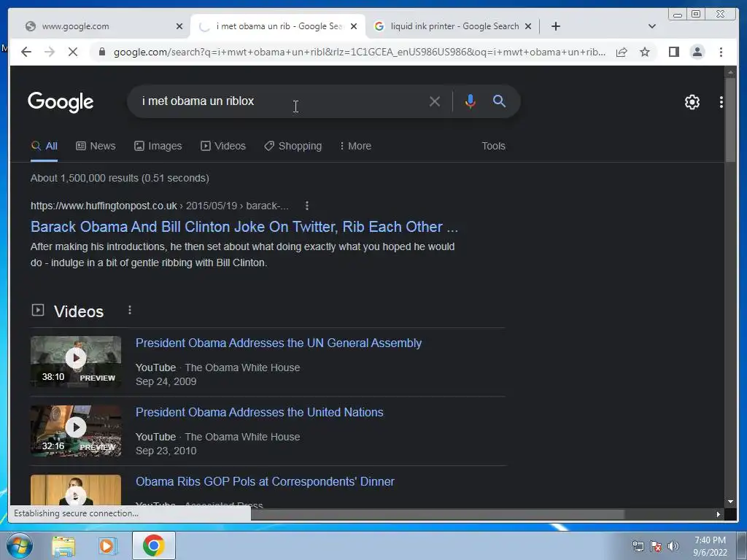Click the Chrome taskbar button
Viewport: 747px width, 560px height.
(153, 545)
